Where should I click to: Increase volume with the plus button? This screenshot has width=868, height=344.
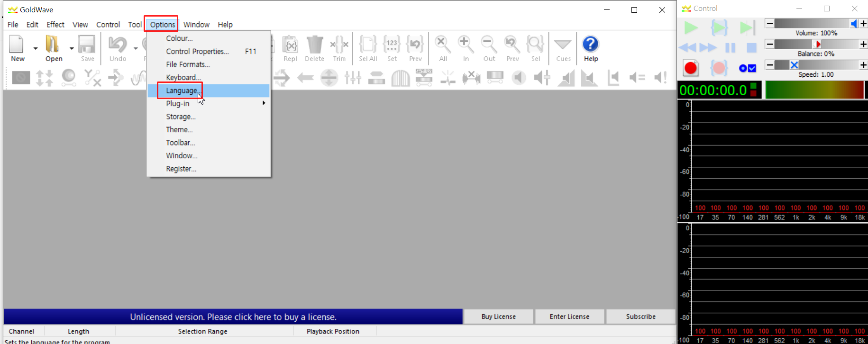click(x=863, y=24)
